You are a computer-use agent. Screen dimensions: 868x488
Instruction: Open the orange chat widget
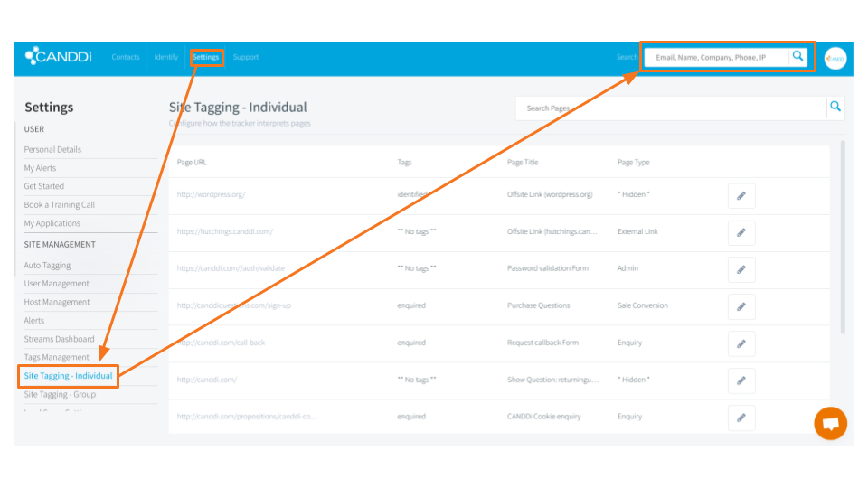(830, 423)
